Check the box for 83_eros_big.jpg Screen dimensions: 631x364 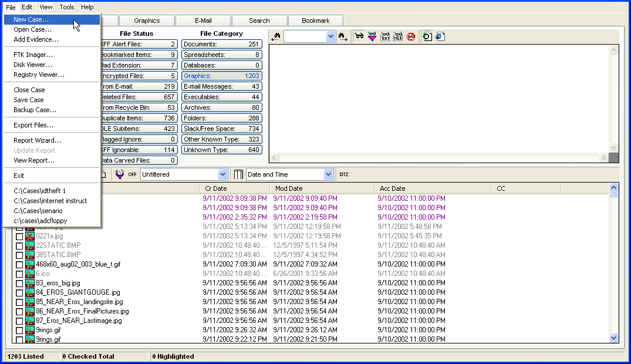19,284
